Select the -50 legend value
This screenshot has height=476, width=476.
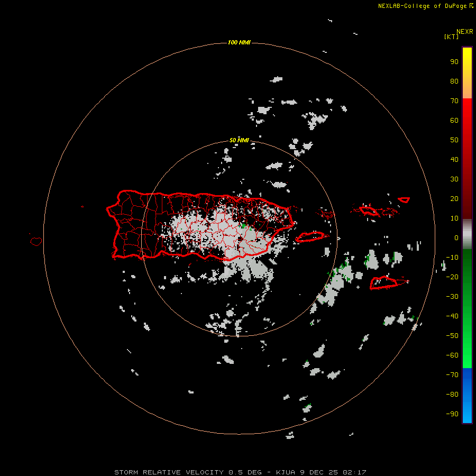point(452,336)
